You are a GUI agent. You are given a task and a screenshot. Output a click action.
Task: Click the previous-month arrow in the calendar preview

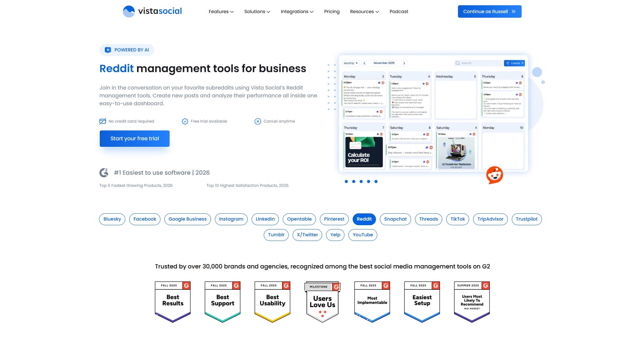click(x=364, y=63)
